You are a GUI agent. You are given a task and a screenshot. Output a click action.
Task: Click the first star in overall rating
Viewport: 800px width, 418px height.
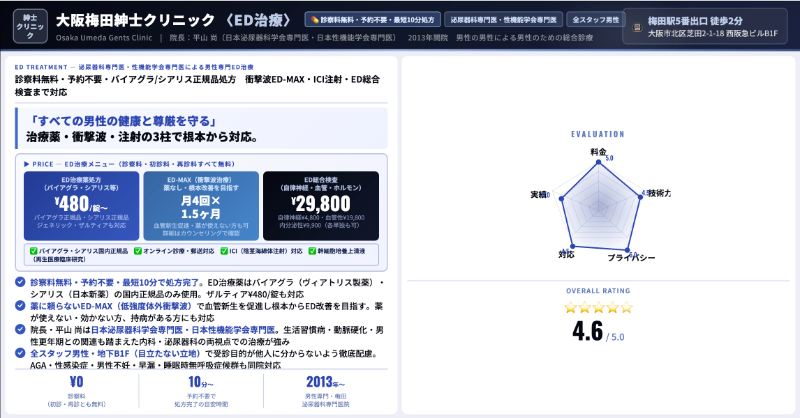573,307
